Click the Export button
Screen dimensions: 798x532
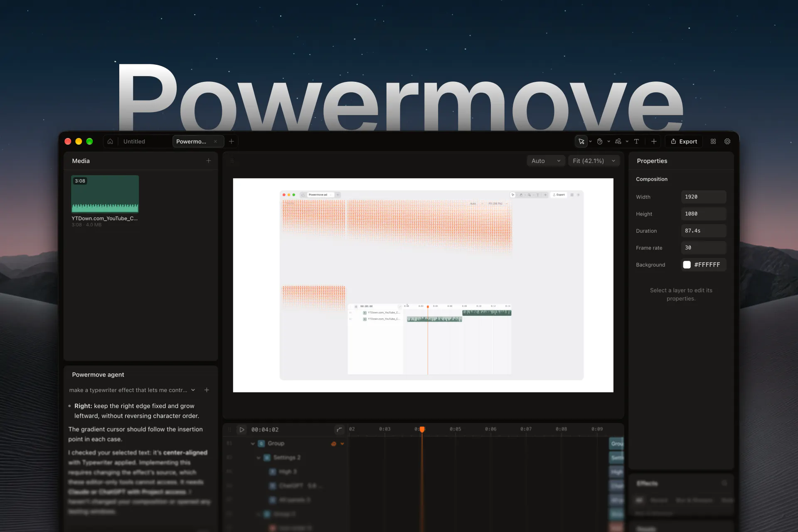pos(684,141)
